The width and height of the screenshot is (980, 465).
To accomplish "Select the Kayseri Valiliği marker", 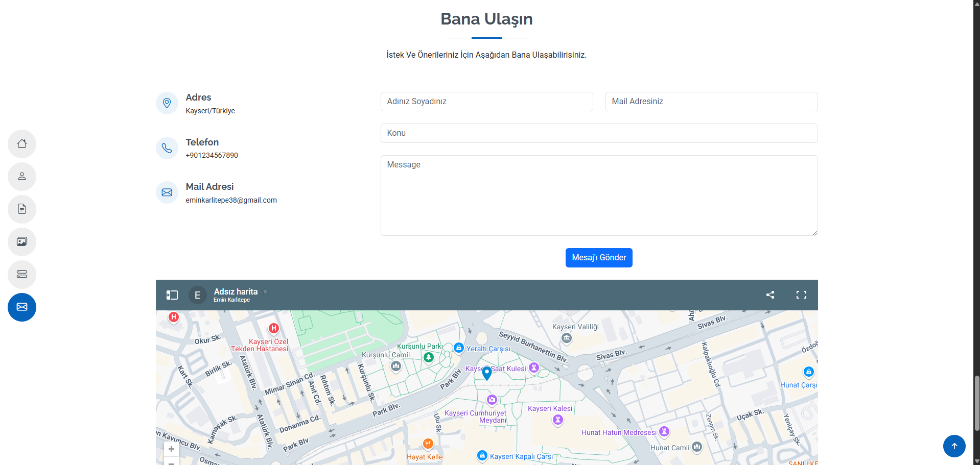I will click(x=567, y=338).
